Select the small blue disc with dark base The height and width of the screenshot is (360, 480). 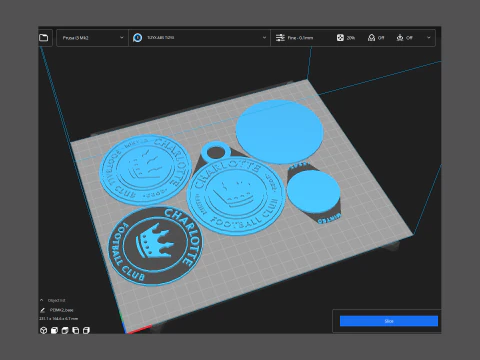coord(313,193)
